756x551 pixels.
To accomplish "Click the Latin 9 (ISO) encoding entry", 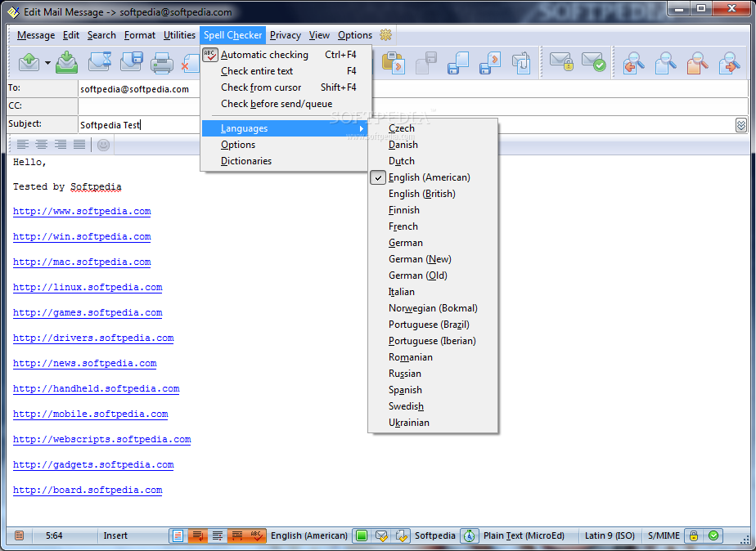I will (x=610, y=535).
